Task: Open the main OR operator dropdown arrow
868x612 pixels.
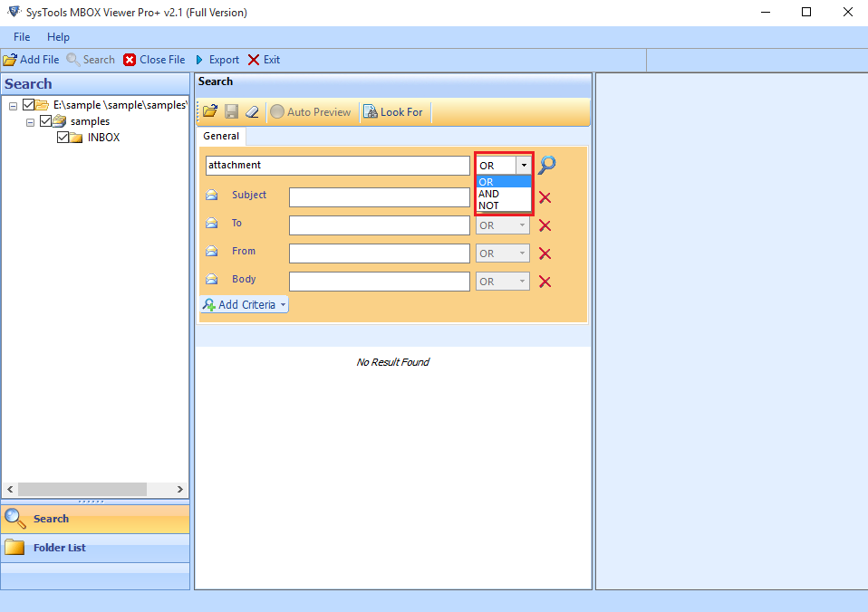Action: tap(524, 165)
